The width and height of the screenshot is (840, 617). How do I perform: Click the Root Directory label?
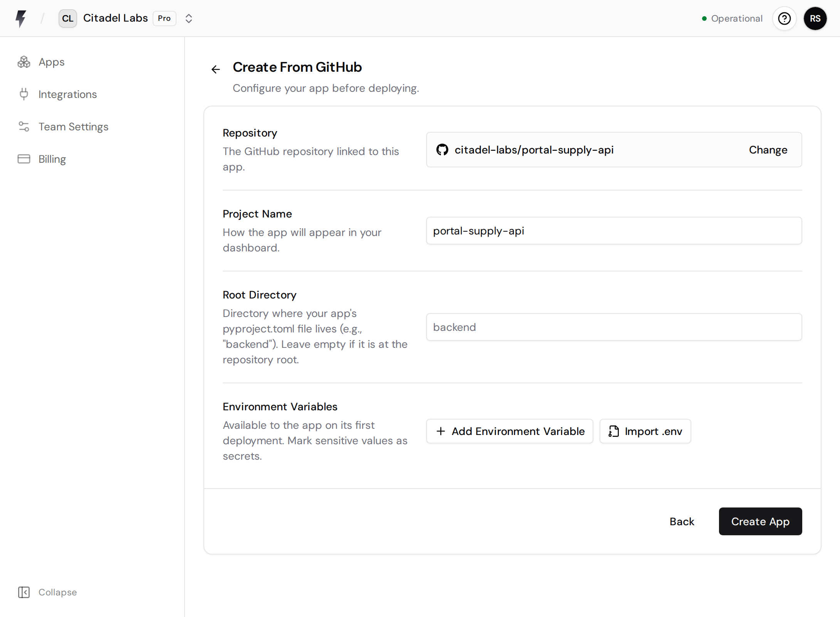(260, 295)
